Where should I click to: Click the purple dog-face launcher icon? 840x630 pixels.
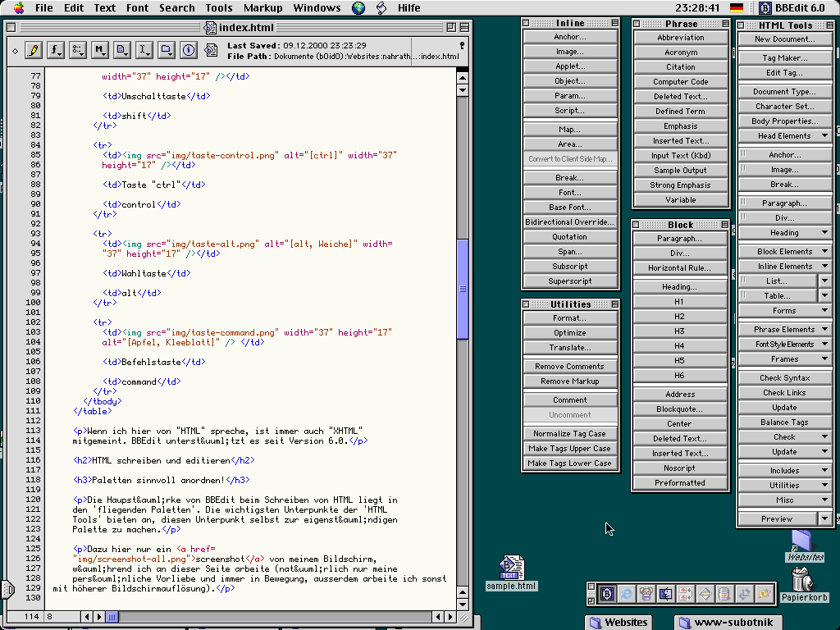click(x=646, y=594)
